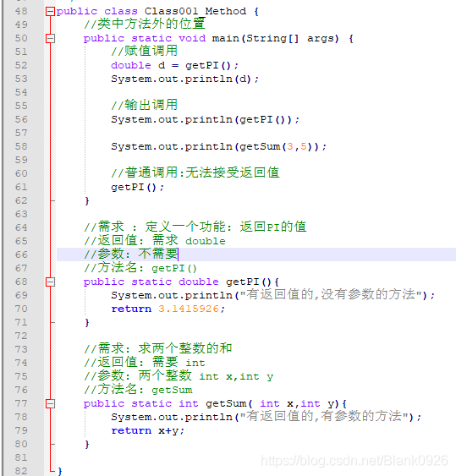Click line number 66 in the margin

coord(21,254)
